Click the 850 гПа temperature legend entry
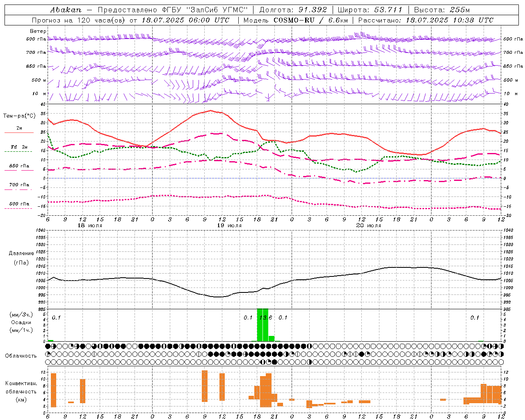525x420 pixels. (x=19, y=166)
